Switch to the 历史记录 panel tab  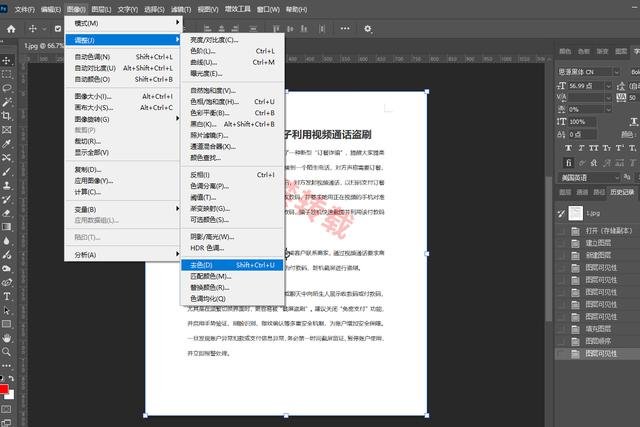point(620,191)
